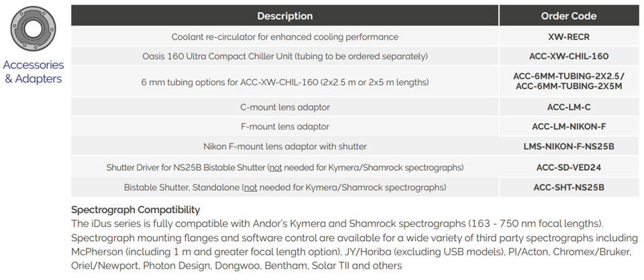Viewport: 644px width, 280px height.
Task: Click order code ACC-XW-CHIL-160
Action: click(x=568, y=56)
